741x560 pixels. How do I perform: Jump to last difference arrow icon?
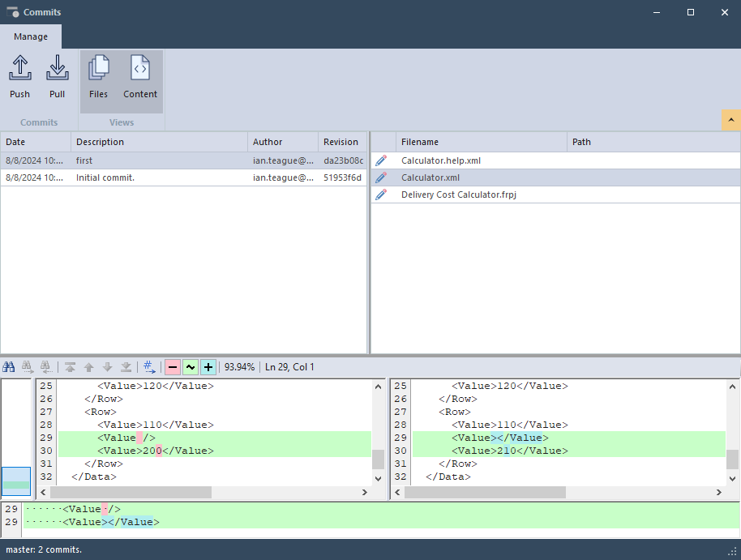pyautogui.click(x=126, y=367)
